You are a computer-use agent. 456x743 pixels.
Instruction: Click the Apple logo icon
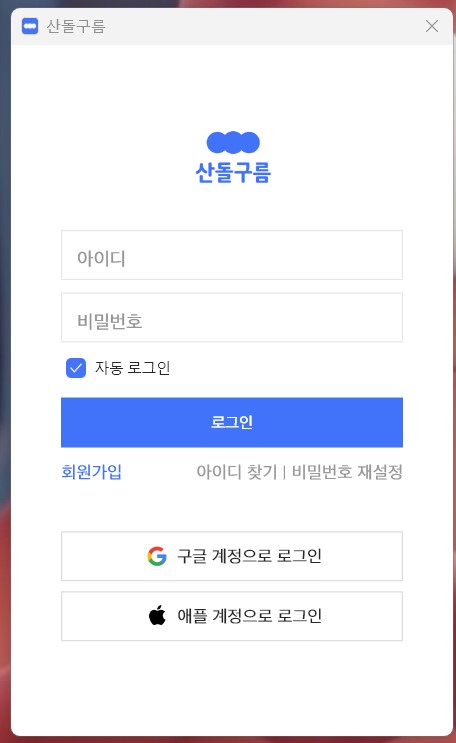click(157, 616)
